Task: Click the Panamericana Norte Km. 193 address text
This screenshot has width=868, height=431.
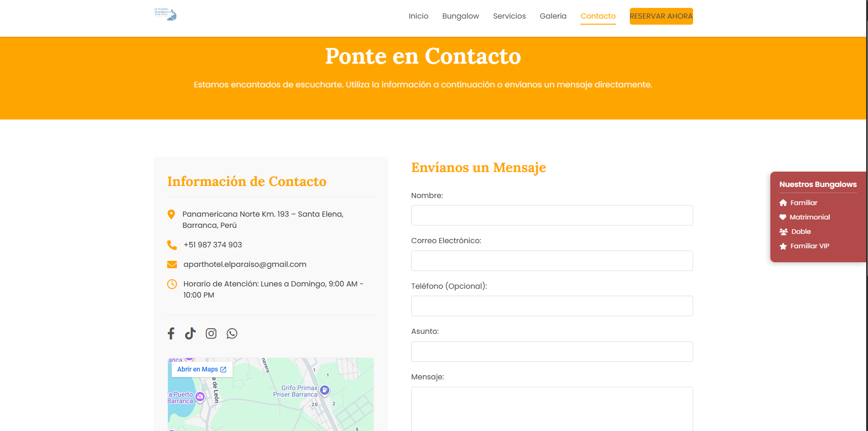Action: click(x=263, y=220)
